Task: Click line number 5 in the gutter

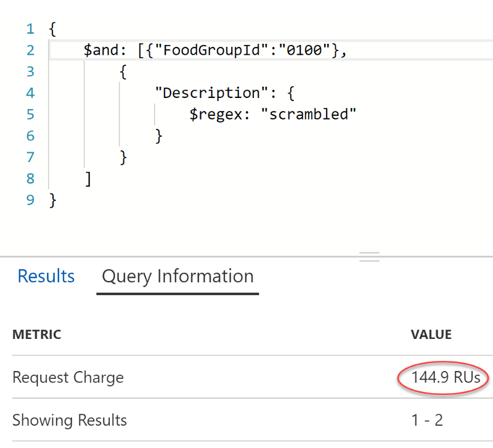Action: pyautogui.click(x=30, y=115)
